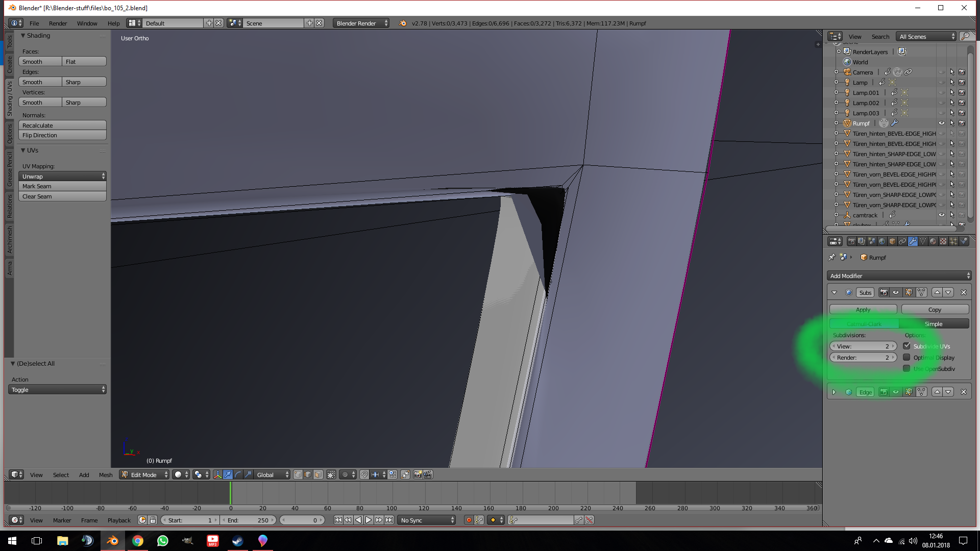Enable the Optimal Display checkbox
The height and width of the screenshot is (551, 980).
click(907, 358)
